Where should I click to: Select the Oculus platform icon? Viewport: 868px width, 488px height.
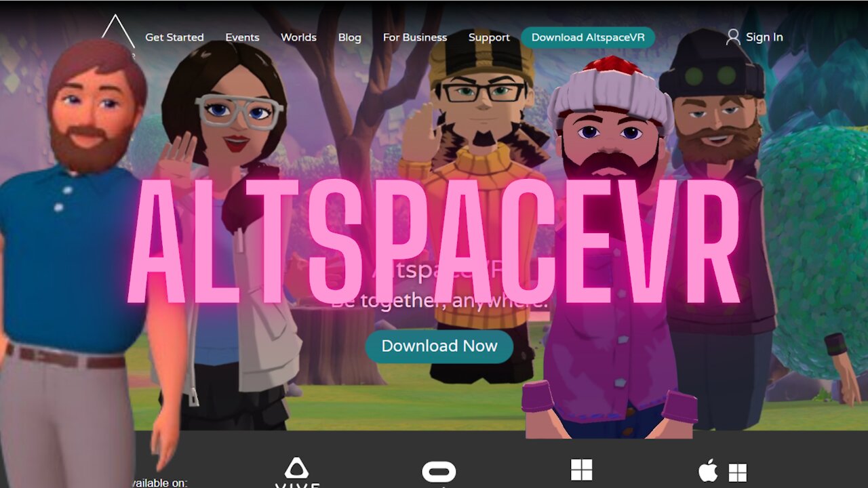tap(439, 472)
